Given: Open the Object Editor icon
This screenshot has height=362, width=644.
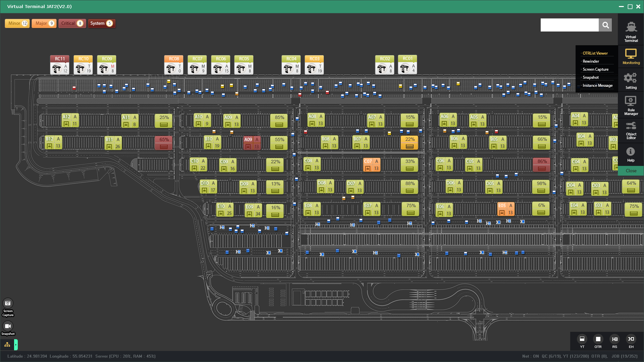Looking at the screenshot, I should [631, 130].
